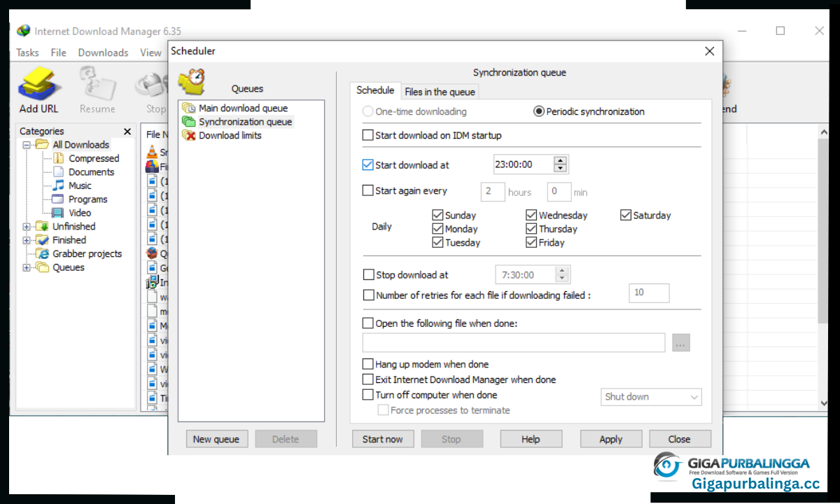Click the Grabber projects icon
The image size is (840, 504).
(x=43, y=253)
